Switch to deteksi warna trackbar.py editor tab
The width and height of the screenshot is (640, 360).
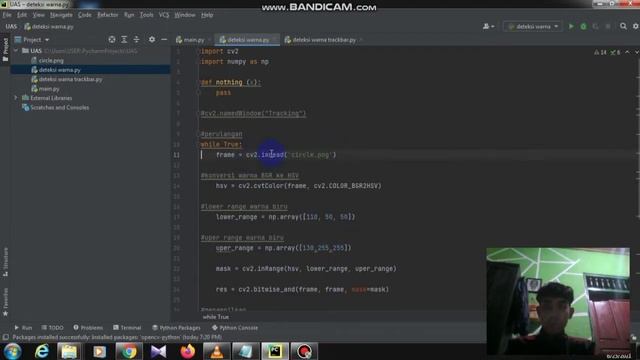click(x=322, y=40)
